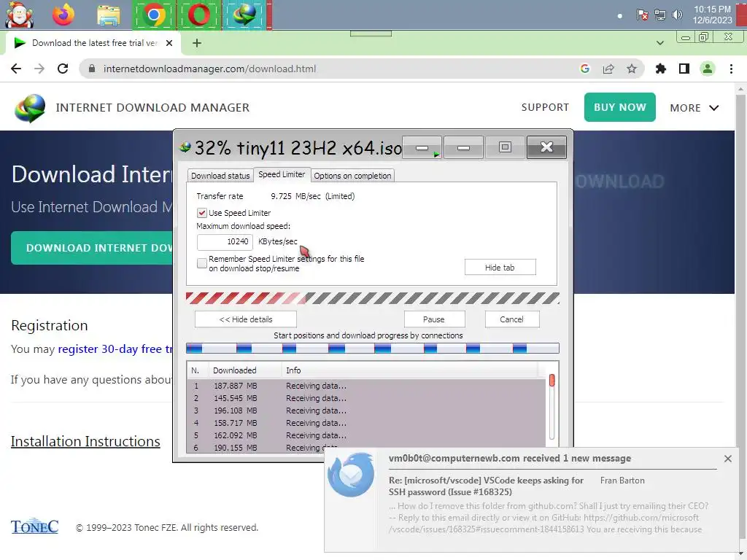Bookmark this page with the star
The image size is (747, 560).
tap(632, 69)
